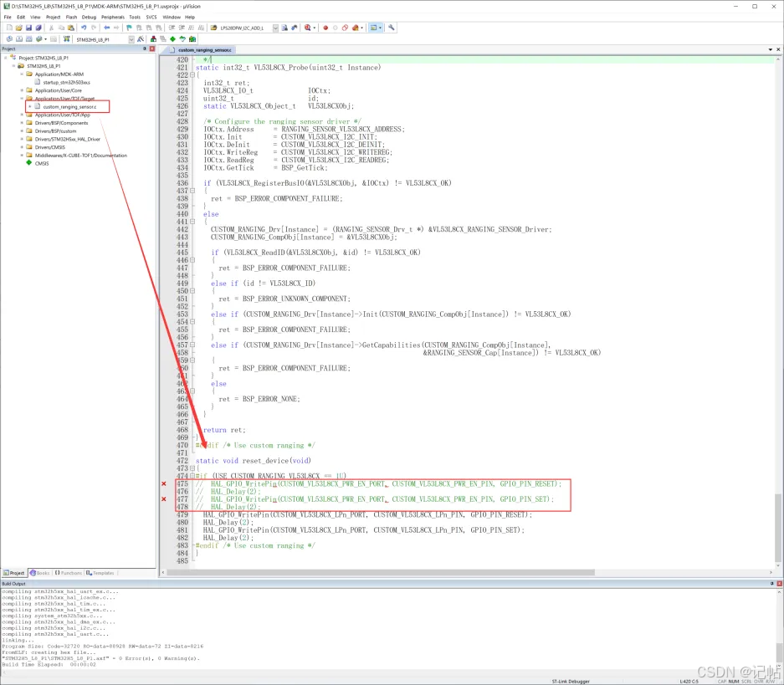Screen dimensions: 784x685
Task: Click the Open file toolbar icon
Action: (19, 28)
